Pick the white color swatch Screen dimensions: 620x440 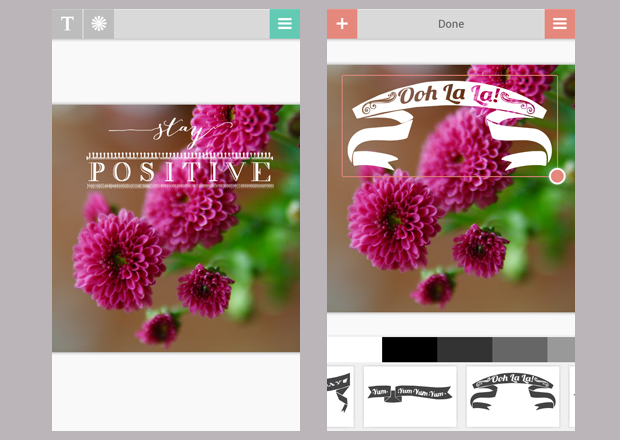354,349
